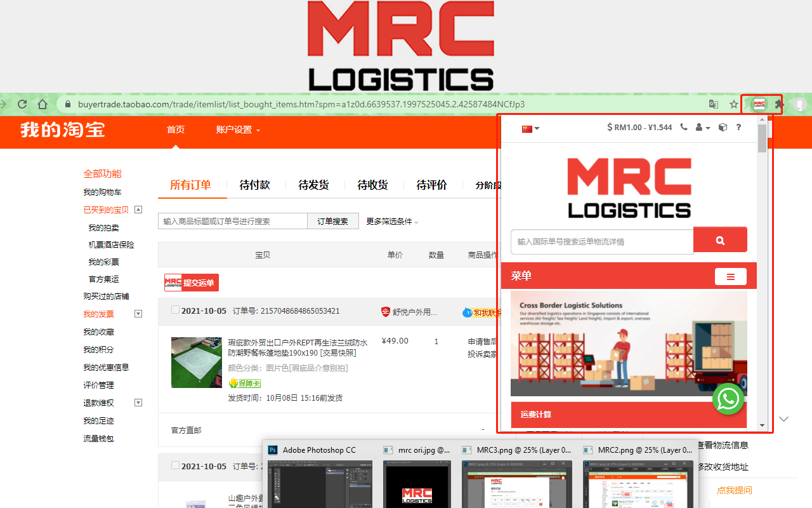Open WhatsApp chat bubble
The image size is (812, 508).
point(728,399)
